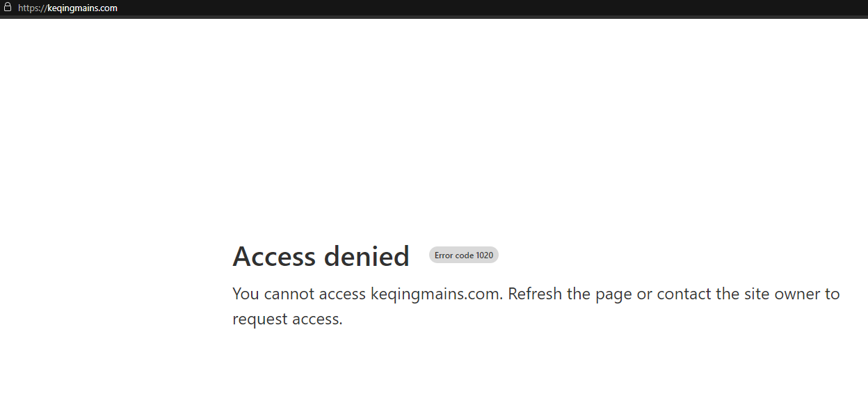Click the word "denied" in the heading
868x410 pixels.
366,257
